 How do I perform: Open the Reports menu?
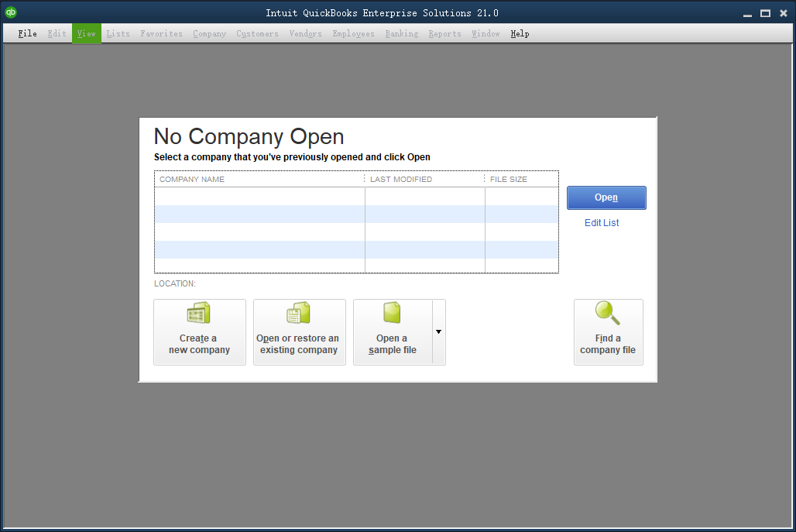pos(444,33)
